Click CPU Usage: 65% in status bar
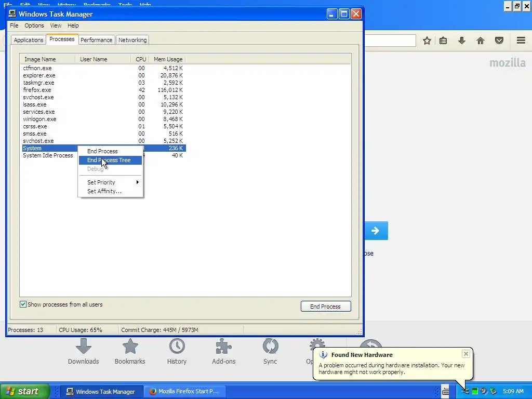Viewport: 532px width, 399px height. 81,330
